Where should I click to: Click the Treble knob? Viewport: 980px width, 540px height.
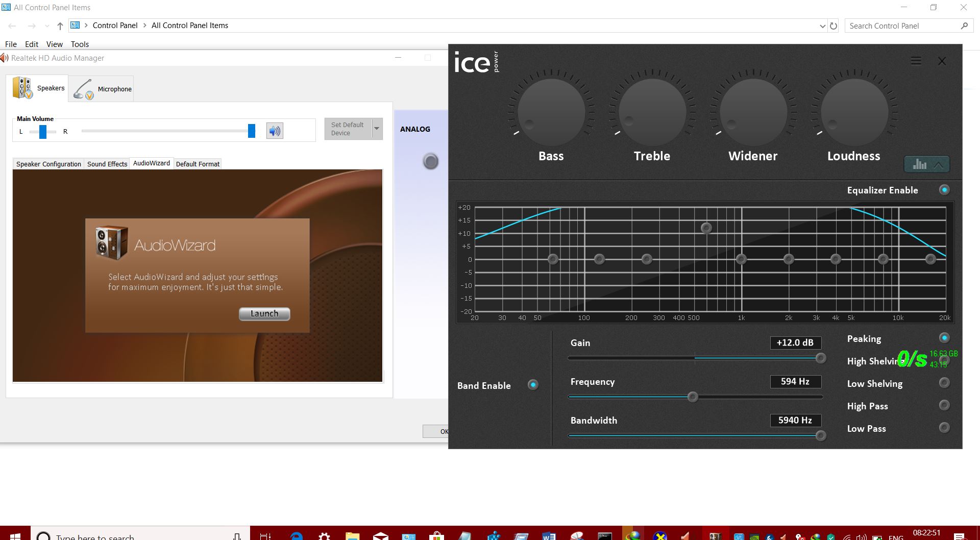pyautogui.click(x=652, y=112)
